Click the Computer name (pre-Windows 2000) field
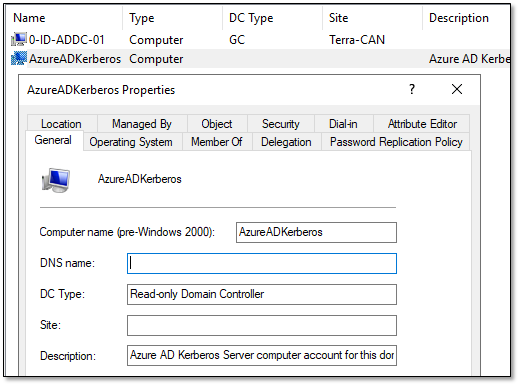 click(x=316, y=232)
